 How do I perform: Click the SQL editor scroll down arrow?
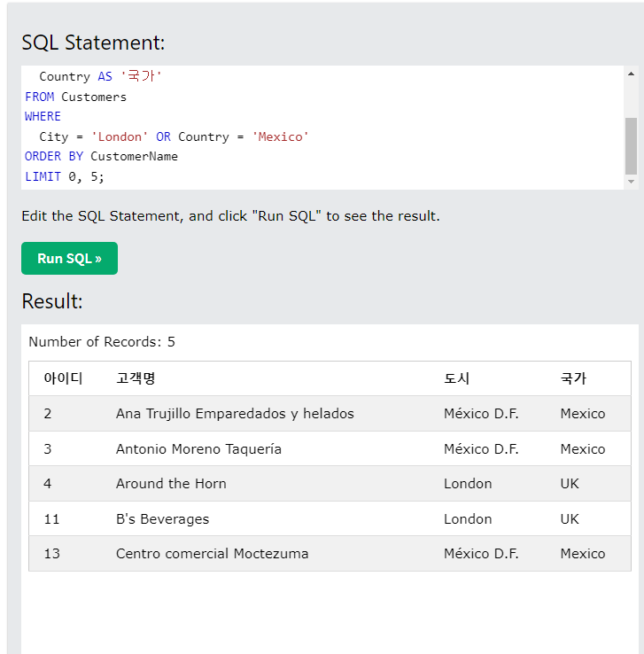point(631,182)
